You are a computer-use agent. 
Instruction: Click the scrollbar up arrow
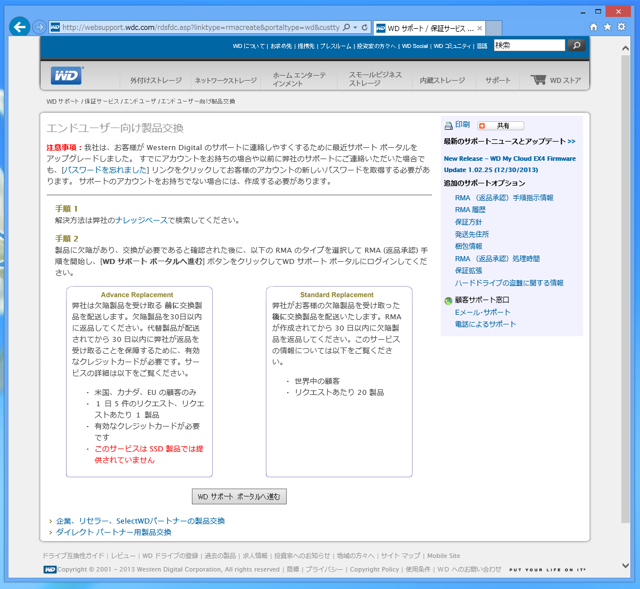pos(625,48)
